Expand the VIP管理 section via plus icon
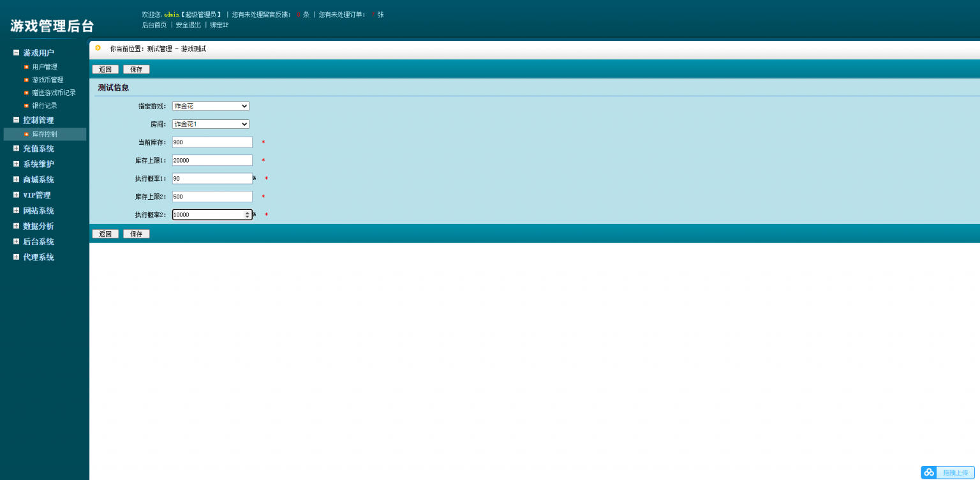This screenshot has width=980, height=480. point(16,195)
